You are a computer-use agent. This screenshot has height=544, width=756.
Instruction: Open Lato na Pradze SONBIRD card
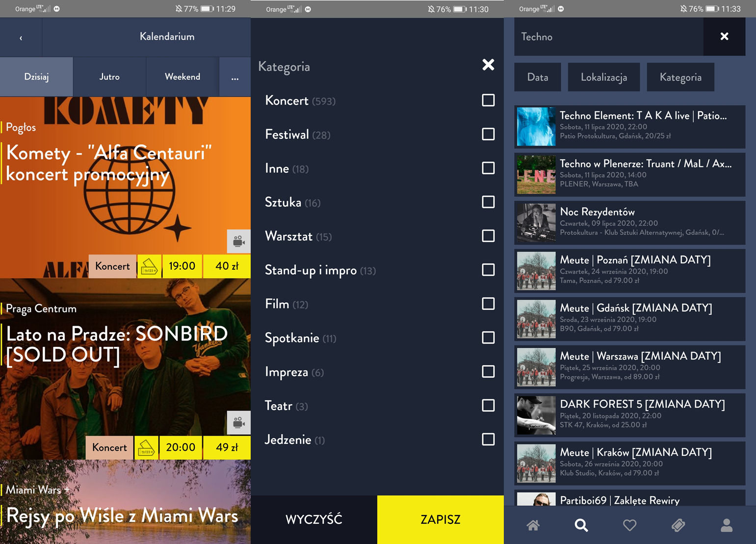(125, 369)
